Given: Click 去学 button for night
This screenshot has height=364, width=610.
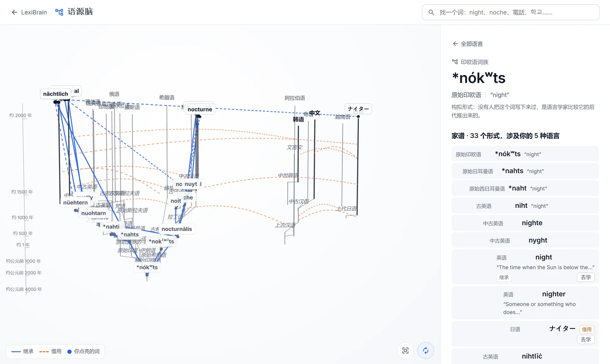Looking at the screenshot, I should pos(586,277).
